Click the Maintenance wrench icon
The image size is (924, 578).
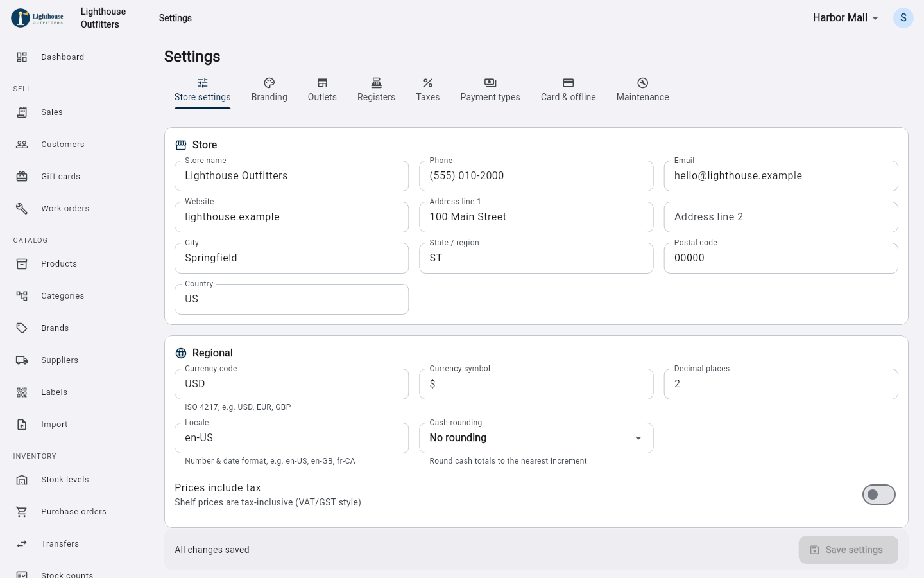tap(643, 83)
